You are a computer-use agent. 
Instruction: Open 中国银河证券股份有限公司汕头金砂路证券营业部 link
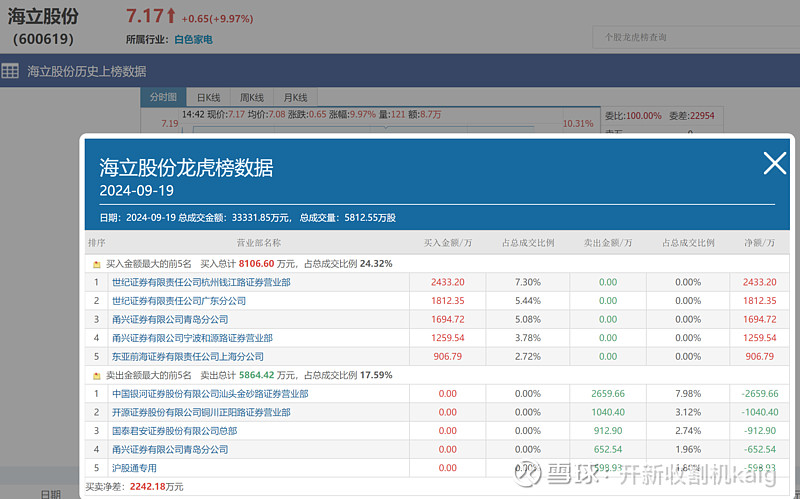pyautogui.click(x=210, y=394)
